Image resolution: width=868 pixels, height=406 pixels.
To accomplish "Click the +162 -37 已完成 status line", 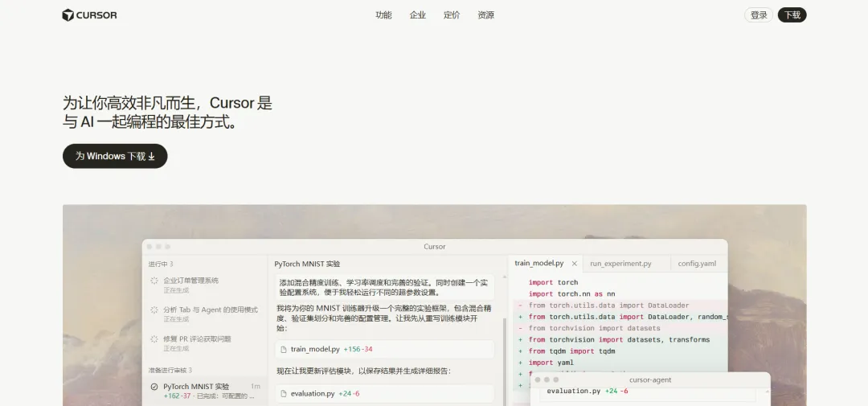I will 209,396.
